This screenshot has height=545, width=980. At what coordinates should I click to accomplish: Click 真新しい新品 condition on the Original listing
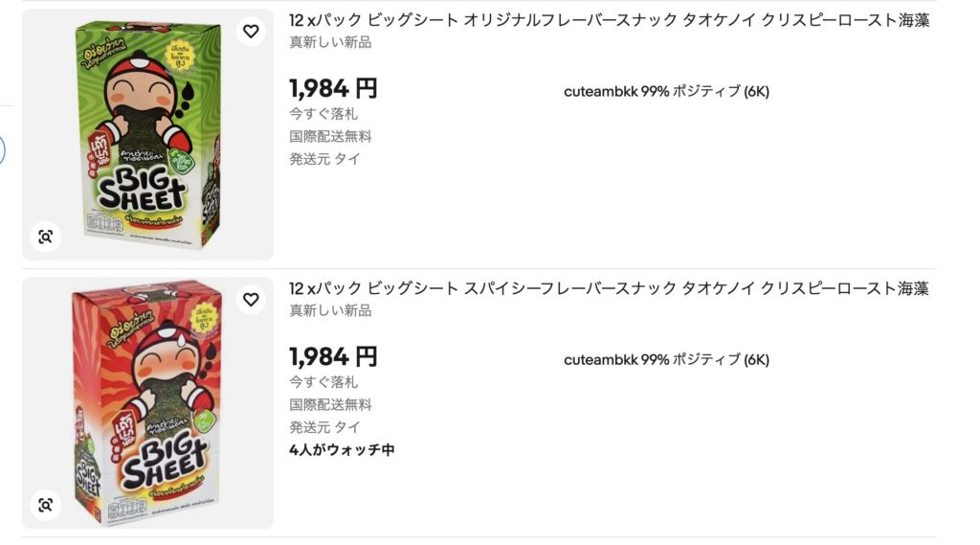pos(330,42)
